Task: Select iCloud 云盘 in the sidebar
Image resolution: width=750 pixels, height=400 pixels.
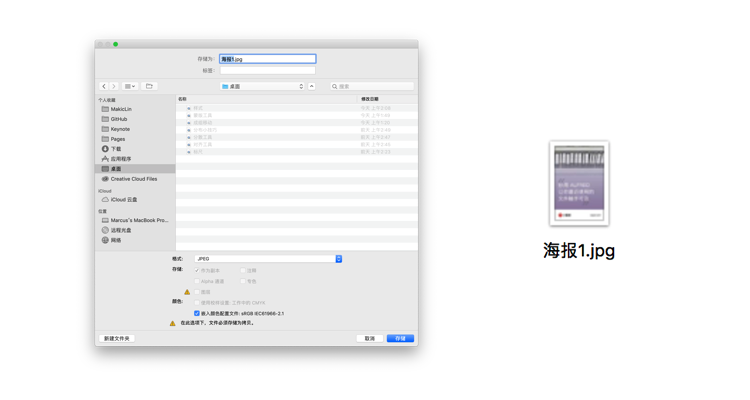Action: pos(124,200)
